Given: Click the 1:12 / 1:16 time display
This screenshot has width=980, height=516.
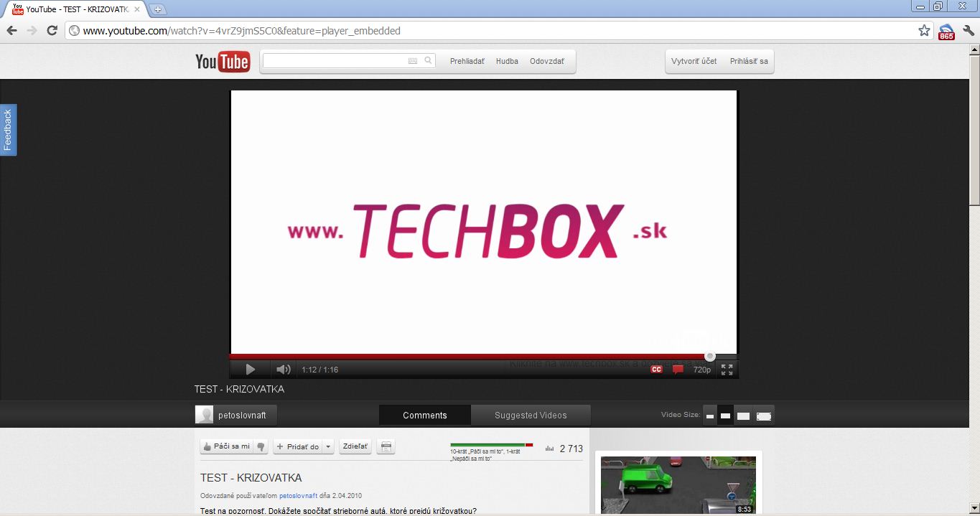Looking at the screenshot, I should click(320, 370).
